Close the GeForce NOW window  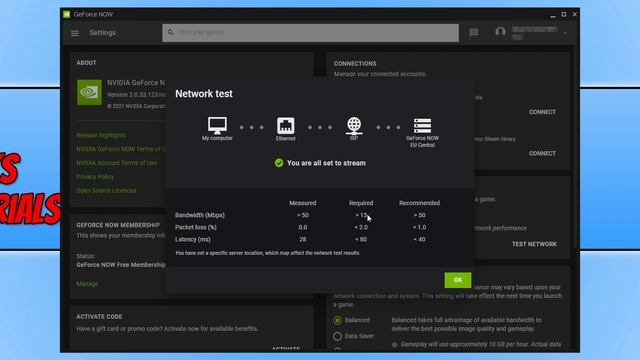575,14
